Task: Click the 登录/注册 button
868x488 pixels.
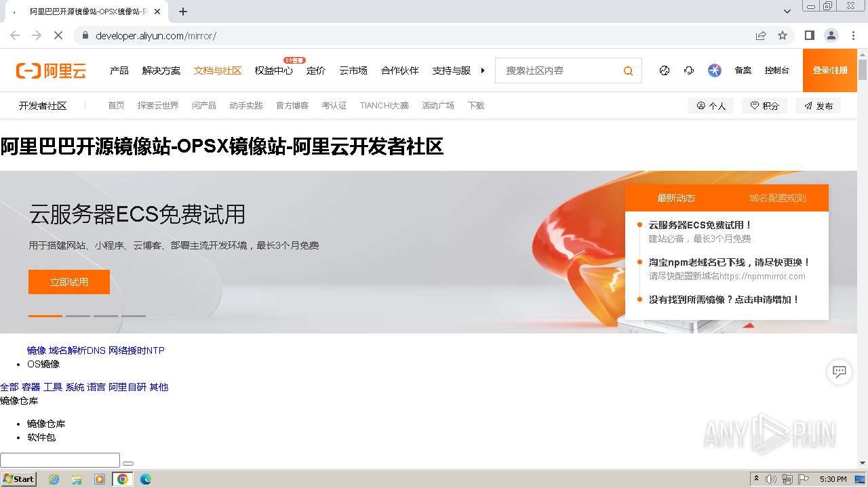Action: (830, 70)
